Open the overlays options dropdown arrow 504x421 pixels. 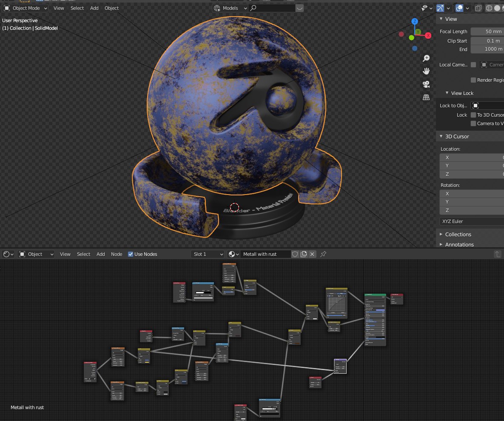tap(467, 8)
